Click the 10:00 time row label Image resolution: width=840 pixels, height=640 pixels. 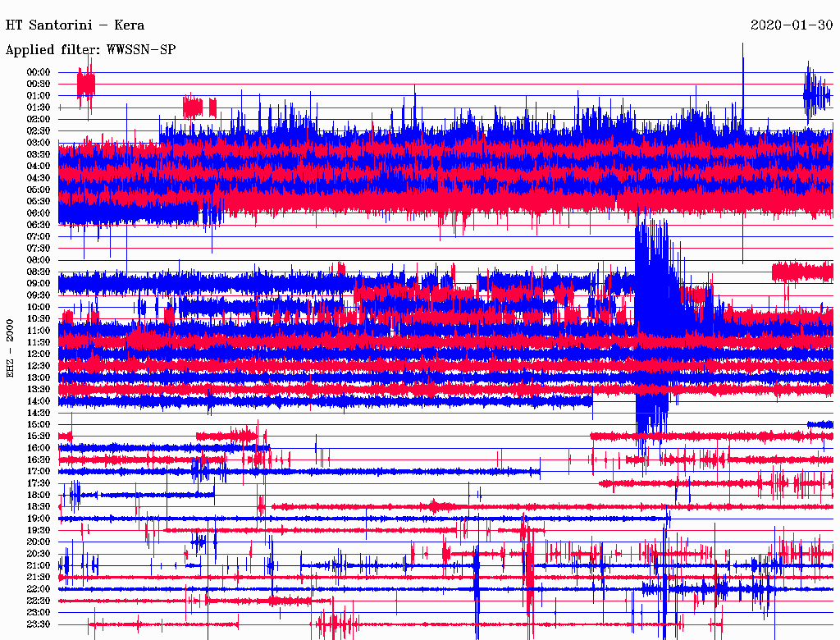[x=39, y=307]
